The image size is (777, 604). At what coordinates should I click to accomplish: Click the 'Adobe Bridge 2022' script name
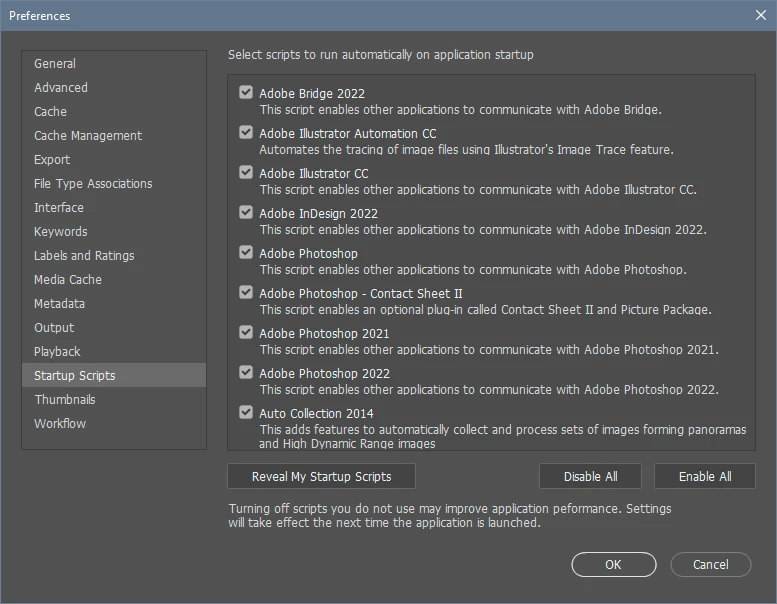tap(312, 94)
